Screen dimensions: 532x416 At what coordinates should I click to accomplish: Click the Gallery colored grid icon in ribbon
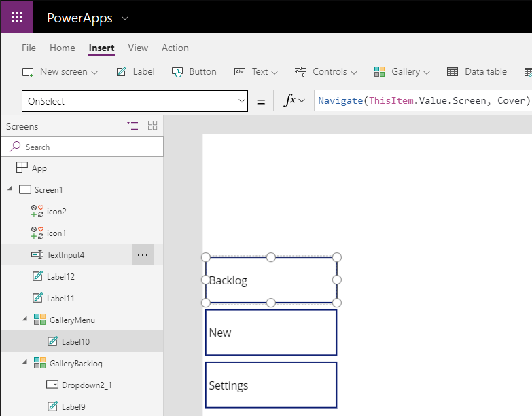click(379, 72)
